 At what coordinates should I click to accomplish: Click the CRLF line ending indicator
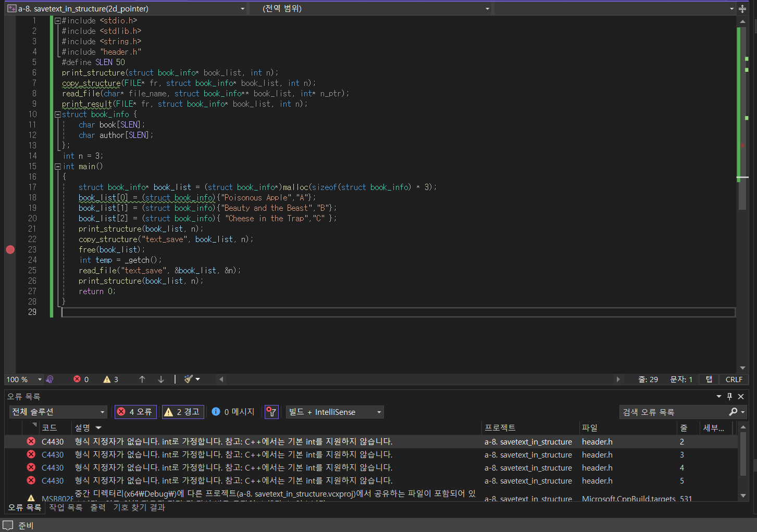pos(734,379)
